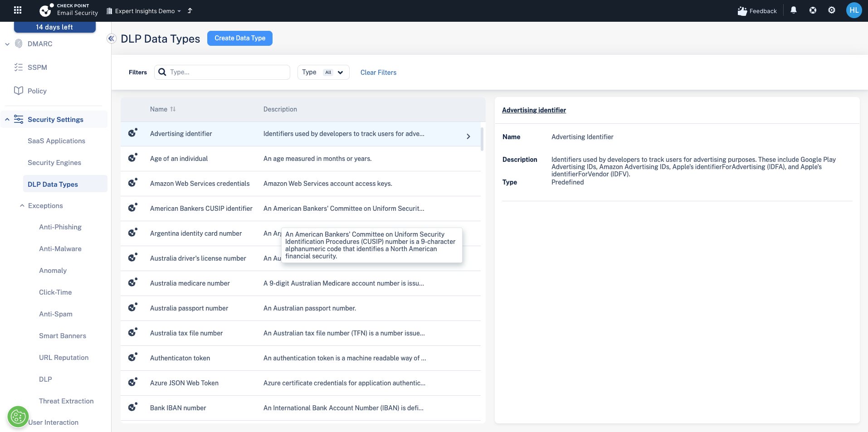Open the settings gear icon
Image resolution: width=868 pixels, height=432 pixels.
click(x=831, y=10)
